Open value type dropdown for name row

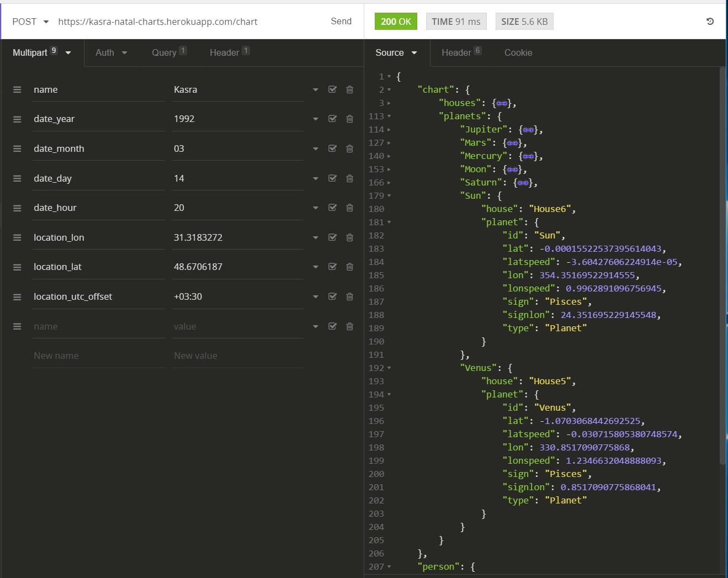pos(315,89)
